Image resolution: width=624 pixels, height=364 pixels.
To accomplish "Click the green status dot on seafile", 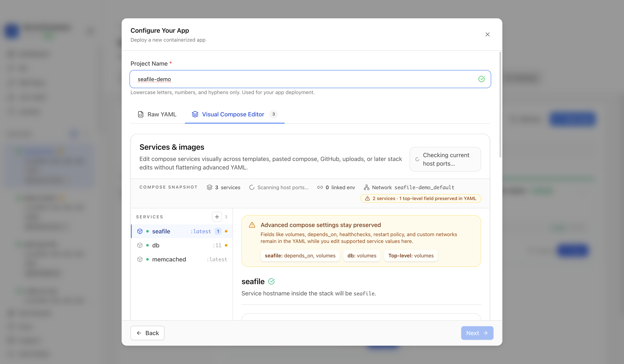I will tap(147, 231).
